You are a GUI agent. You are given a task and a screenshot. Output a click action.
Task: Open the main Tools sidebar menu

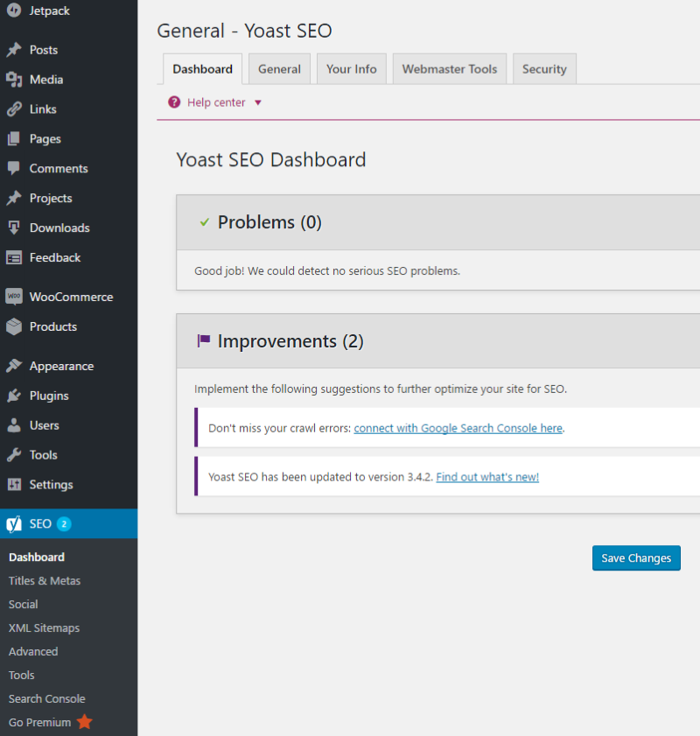click(x=43, y=454)
